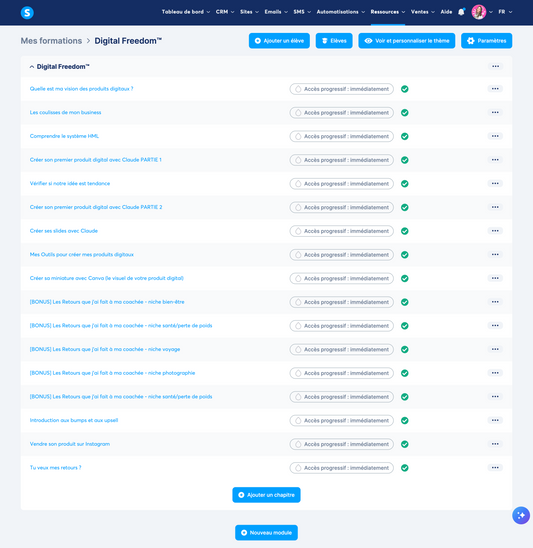The image size is (533, 548).
Task: Click the Ajouter un chapitre button
Action: 266,495
